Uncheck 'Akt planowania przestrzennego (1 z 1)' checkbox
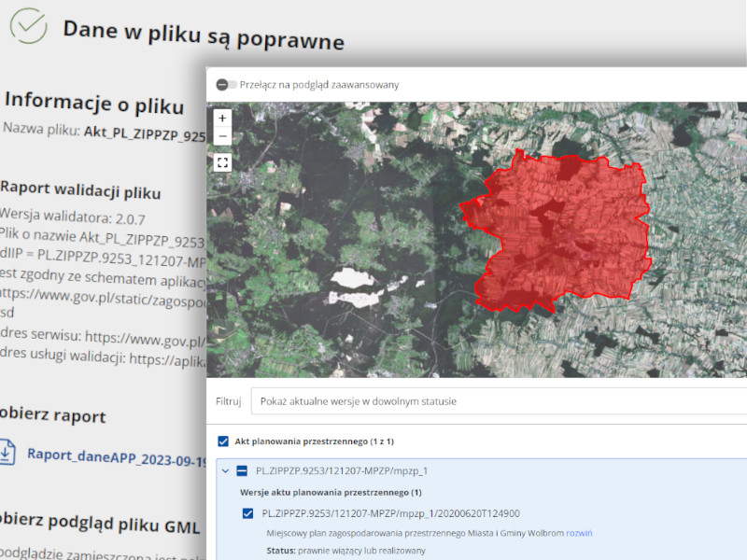 (x=223, y=441)
